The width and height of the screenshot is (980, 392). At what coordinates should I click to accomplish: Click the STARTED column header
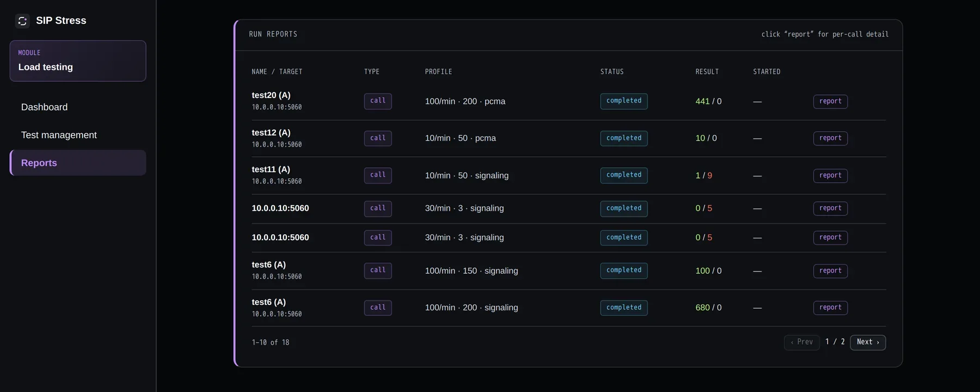click(767, 72)
